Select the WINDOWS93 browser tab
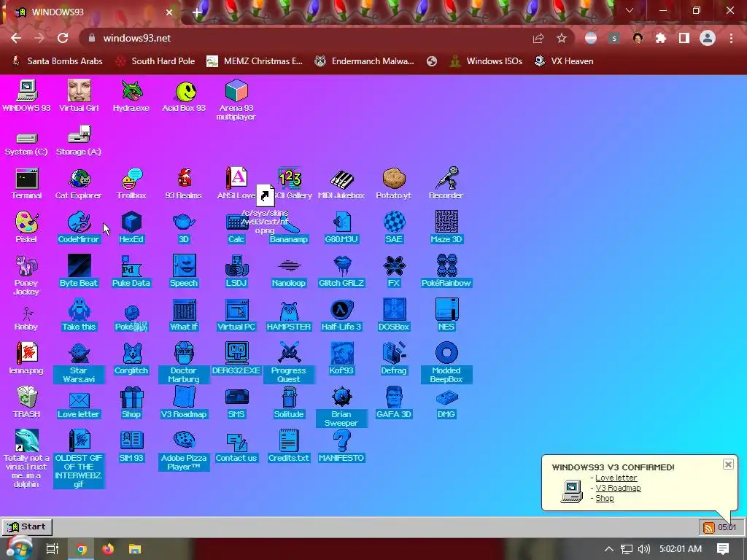This screenshot has width=747, height=560. coord(93,12)
